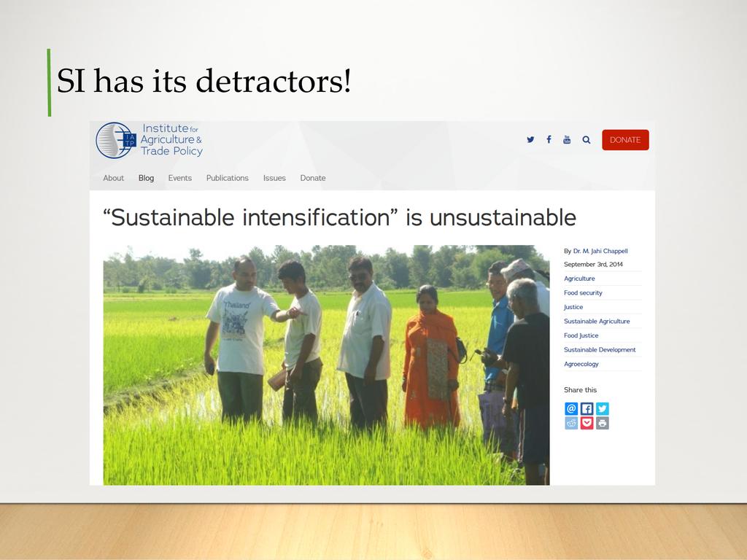The image size is (747, 560).
Task: Share the article on Reddit
Action: click(x=571, y=423)
